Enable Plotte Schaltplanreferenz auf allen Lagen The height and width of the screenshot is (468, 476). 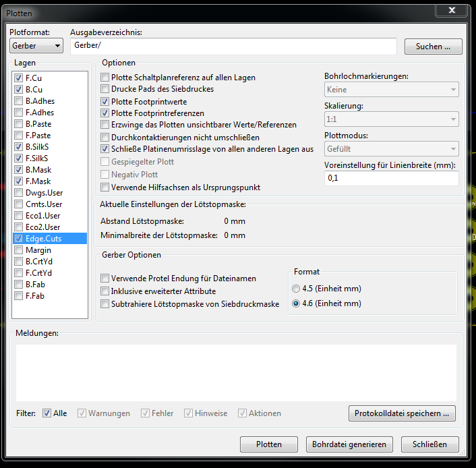[x=105, y=78]
